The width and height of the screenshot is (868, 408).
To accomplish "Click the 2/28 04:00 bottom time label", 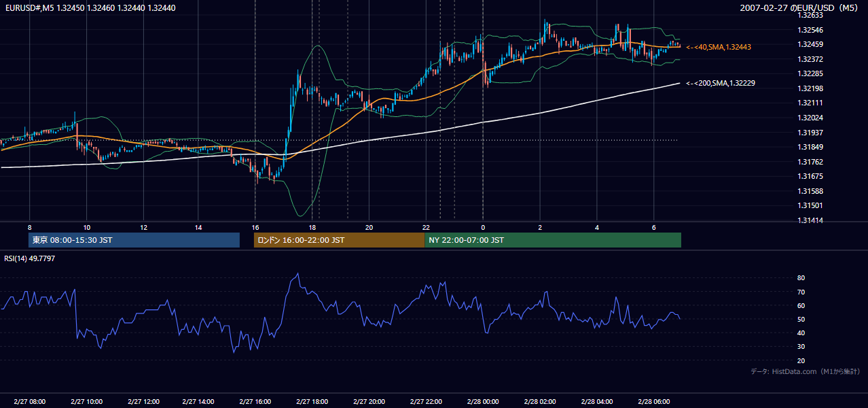I will 597,401.
